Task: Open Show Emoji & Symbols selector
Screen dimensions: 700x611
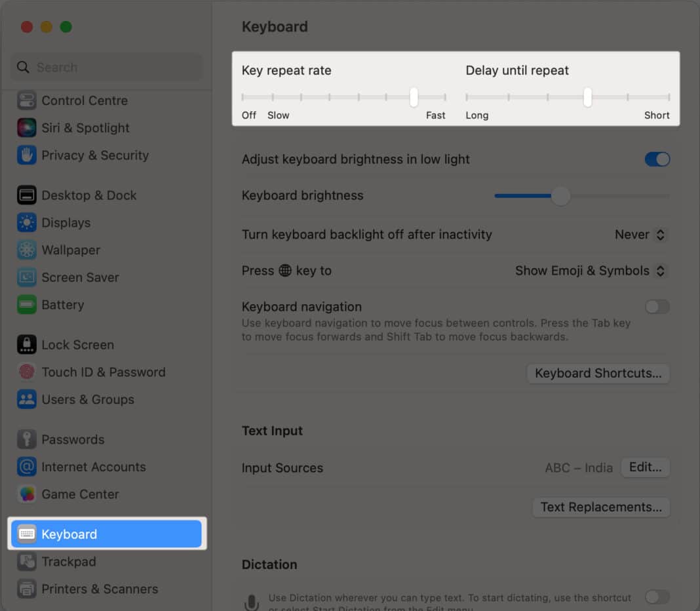Action: [589, 270]
